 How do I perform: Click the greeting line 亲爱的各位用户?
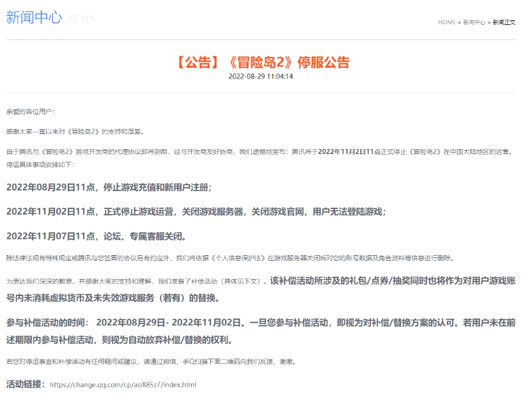[x=31, y=111]
